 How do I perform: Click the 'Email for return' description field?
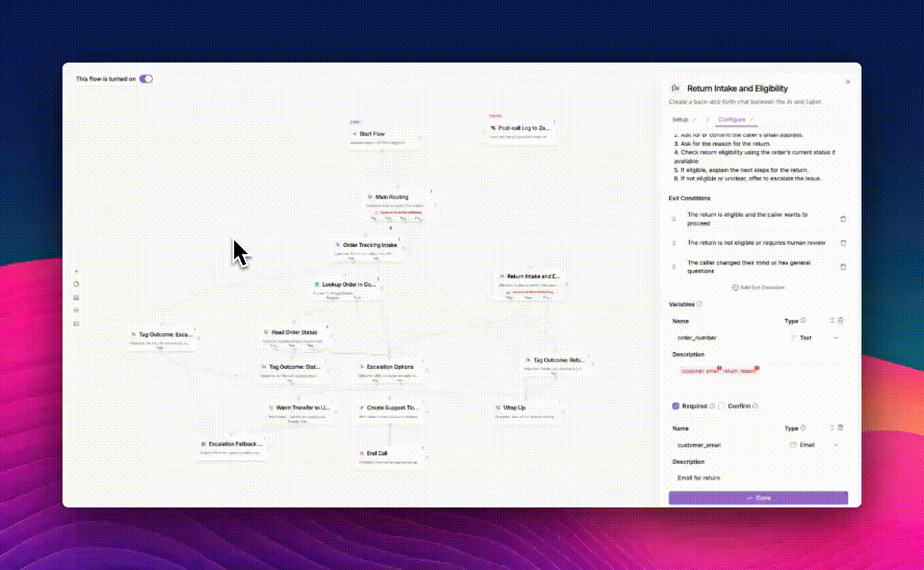click(758, 478)
